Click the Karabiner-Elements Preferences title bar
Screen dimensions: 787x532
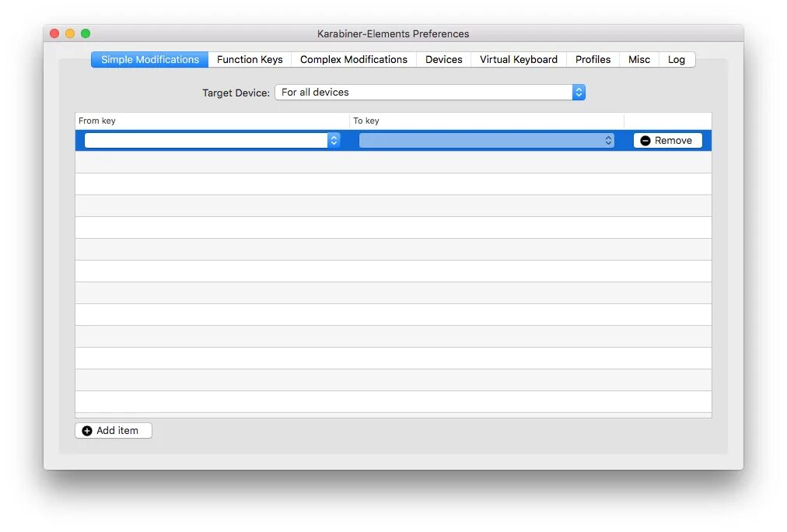coord(393,33)
